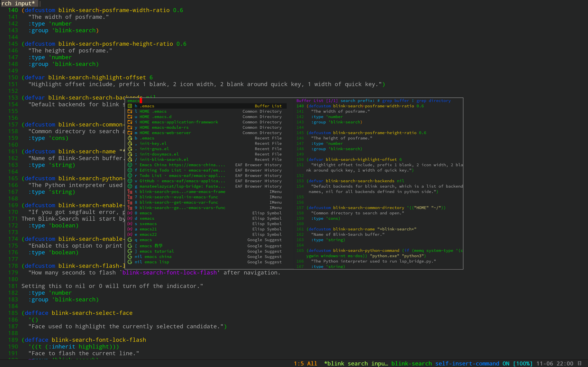Image resolution: width=588 pixels, height=367 pixels.
Task: Click the Buffer List icon beside .emacs
Action: (130, 106)
